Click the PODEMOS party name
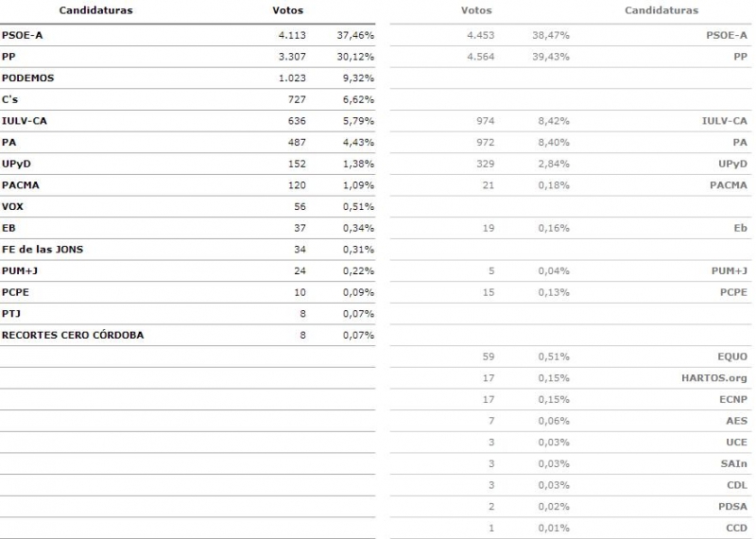Viewport: 756px width, 539px height. pos(28,78)
